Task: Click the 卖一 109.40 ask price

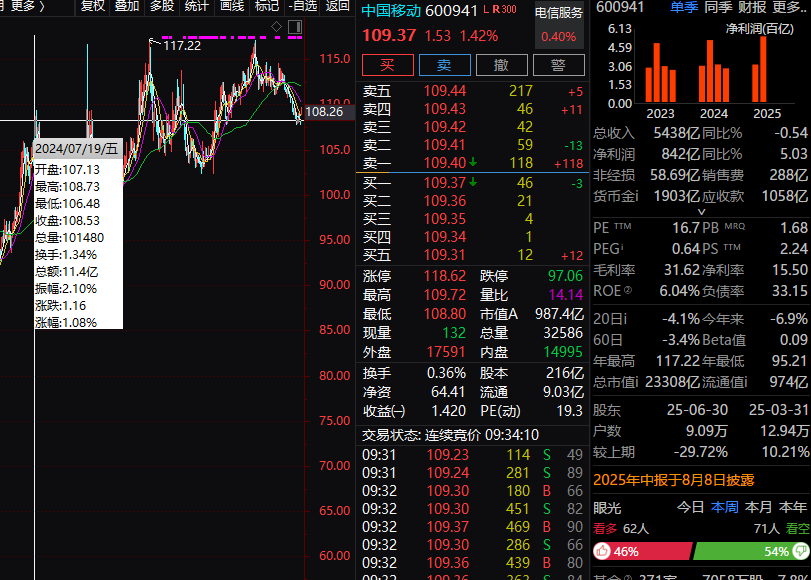Action: click(x=445, y=163)
